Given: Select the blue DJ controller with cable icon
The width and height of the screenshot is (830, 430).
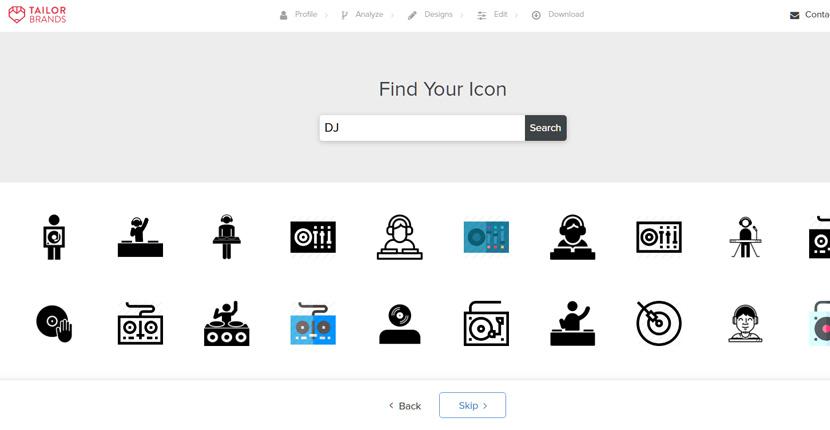Looking at the screenshot, I should tap(313, 323).
